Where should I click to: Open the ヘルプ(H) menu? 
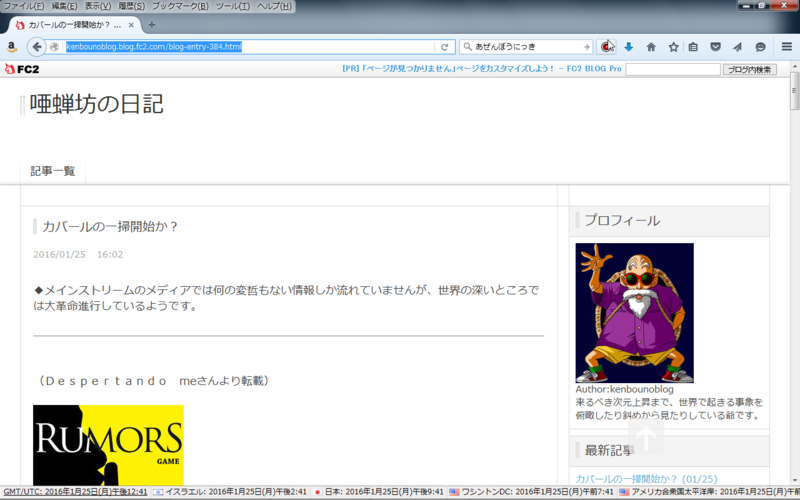point(274,6)
